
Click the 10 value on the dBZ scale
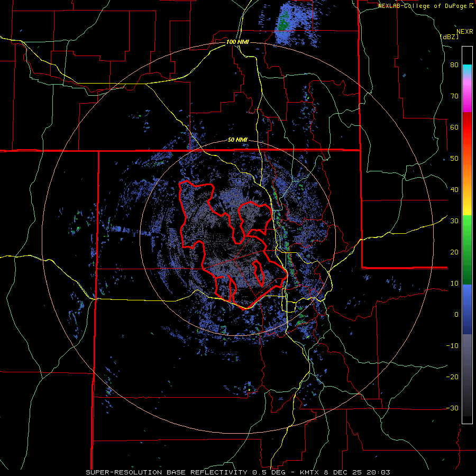[454, 283]
